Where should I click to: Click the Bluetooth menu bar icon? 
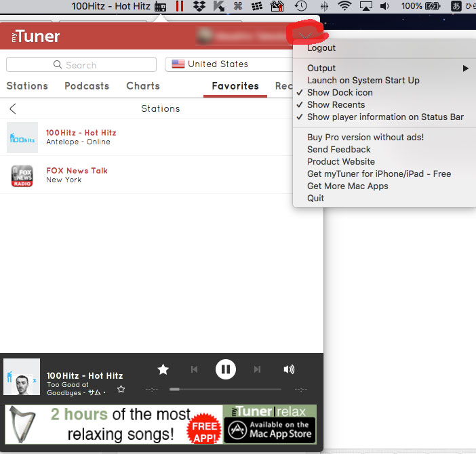324,6
